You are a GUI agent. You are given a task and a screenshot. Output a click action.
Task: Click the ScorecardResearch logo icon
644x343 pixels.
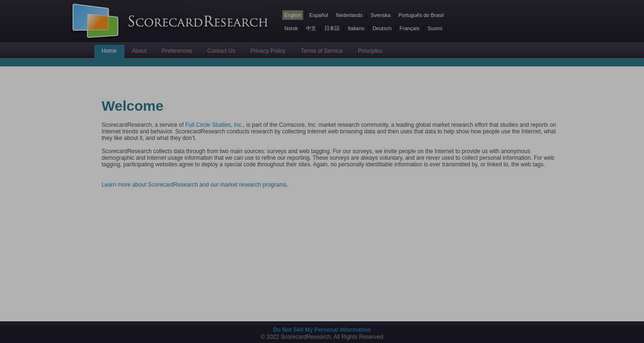(x=95, y=21)
